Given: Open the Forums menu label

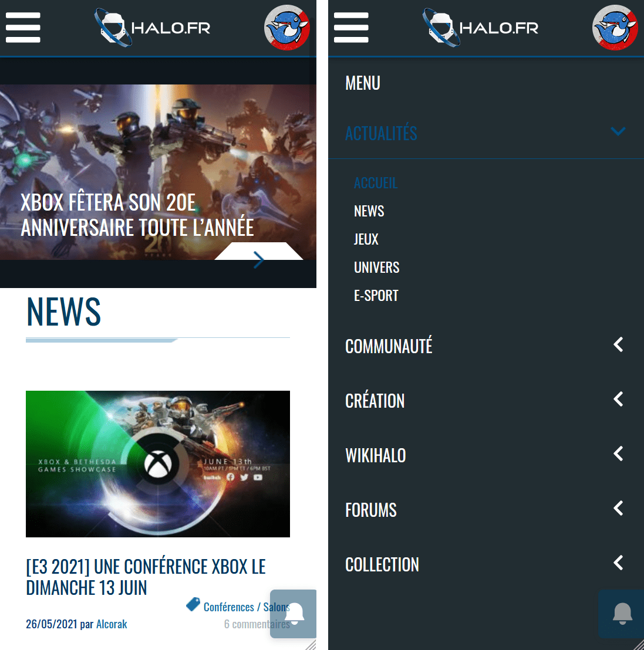Looking at the screenshot, I should (x=370, y=510).
